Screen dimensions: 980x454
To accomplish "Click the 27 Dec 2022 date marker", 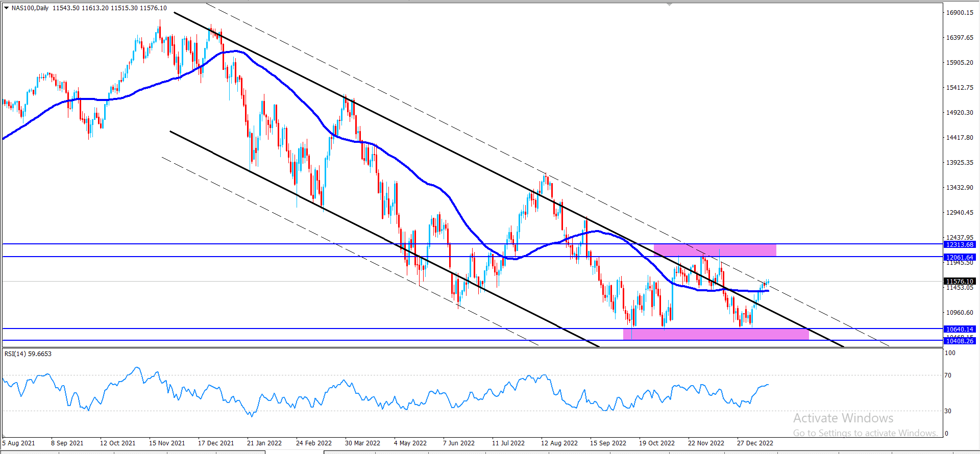I will point(755,443).
